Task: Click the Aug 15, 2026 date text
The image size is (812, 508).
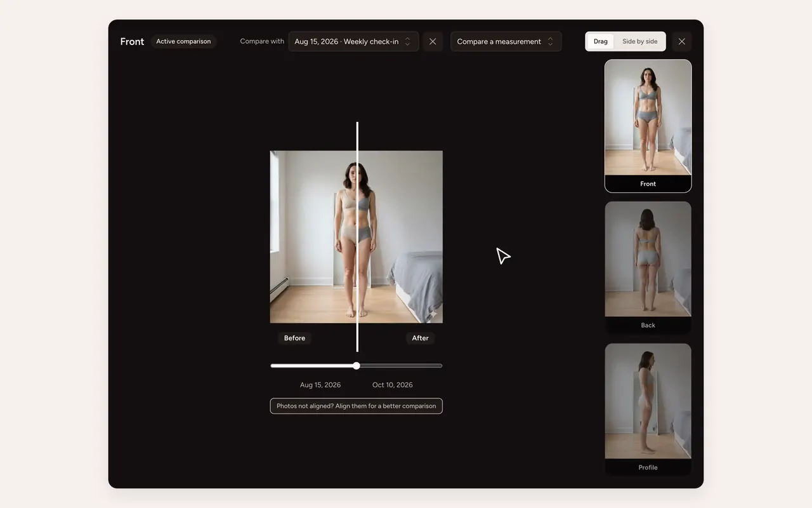Action: [320, 385]
